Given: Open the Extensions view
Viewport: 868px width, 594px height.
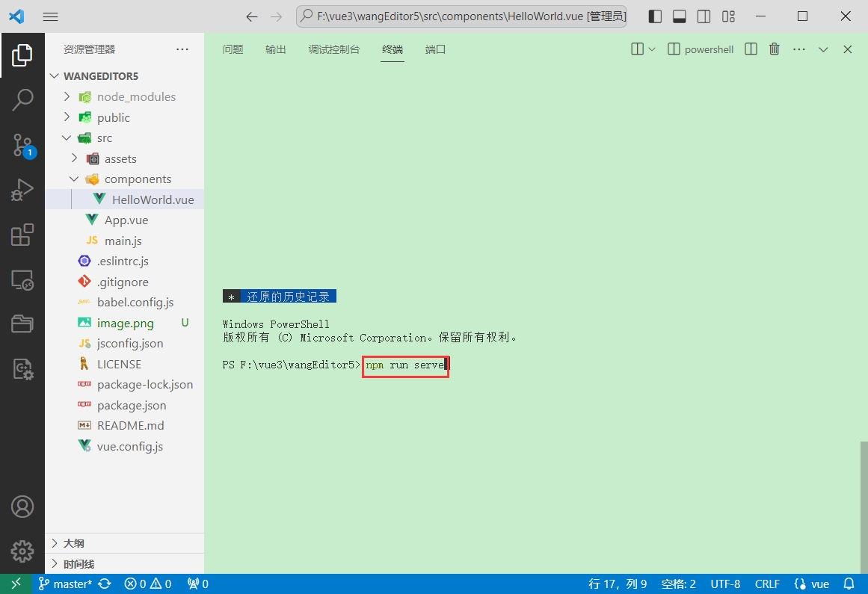Looking at the screenshot, I should click(x=22, y=235).
